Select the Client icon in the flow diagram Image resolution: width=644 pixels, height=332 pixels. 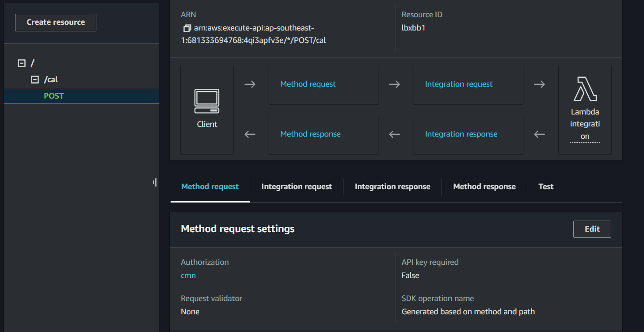[207, 102]
